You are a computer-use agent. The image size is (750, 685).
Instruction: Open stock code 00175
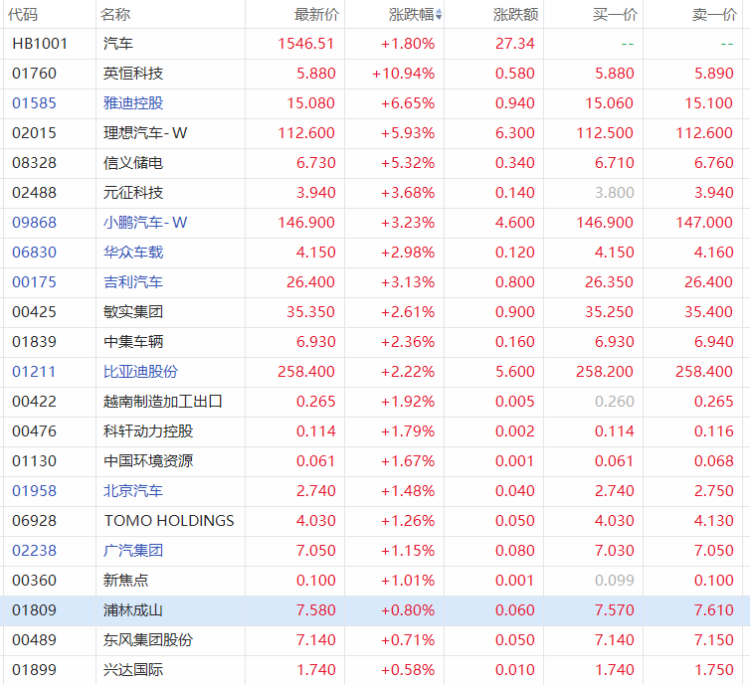point(34,282)
